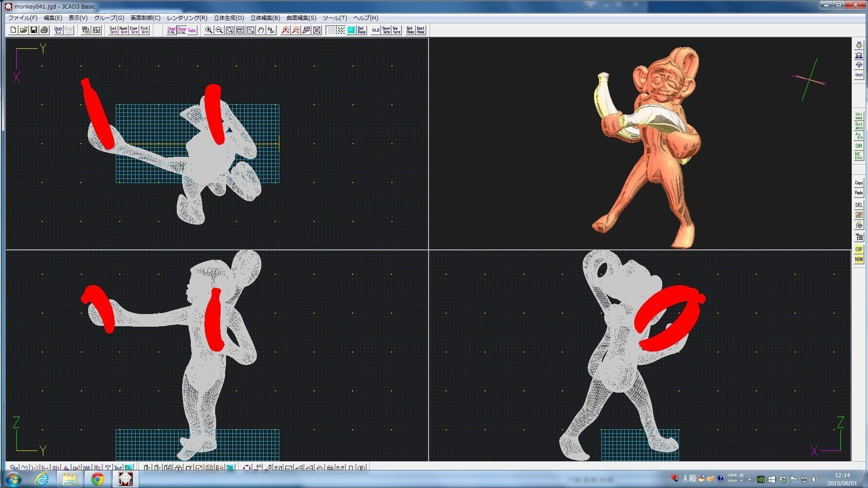Open the 曲面編集(S) menu
Viewport: 868px width, 488px height.
[301, 18]
